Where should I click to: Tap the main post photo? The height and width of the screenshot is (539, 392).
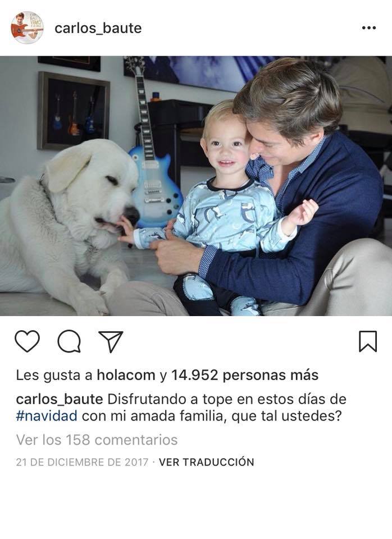pos(196,186)
